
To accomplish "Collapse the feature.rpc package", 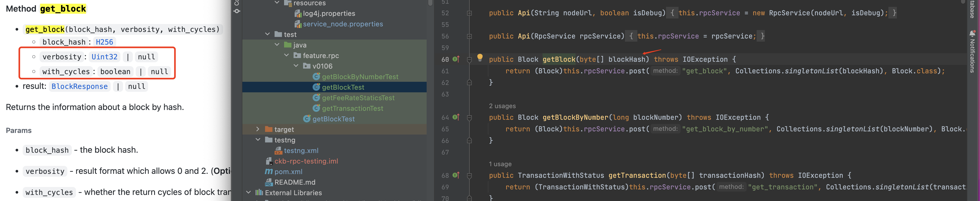I will [286, 55].
